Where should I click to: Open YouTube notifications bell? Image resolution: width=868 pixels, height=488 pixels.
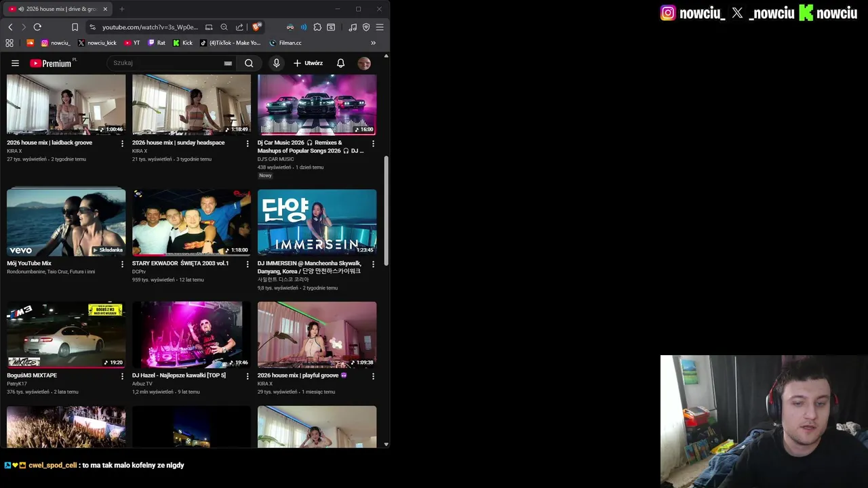point(340,63)
